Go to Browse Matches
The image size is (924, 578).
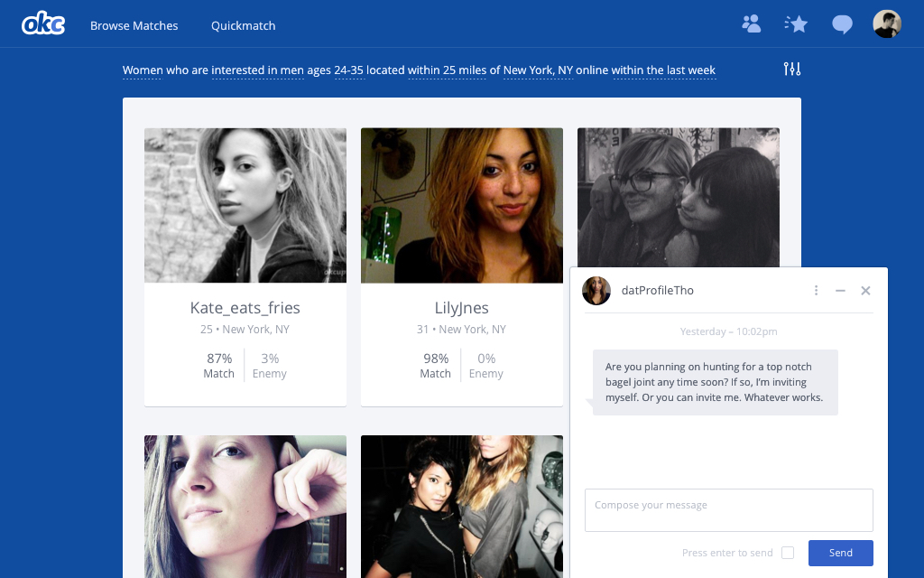coord(134,25)
